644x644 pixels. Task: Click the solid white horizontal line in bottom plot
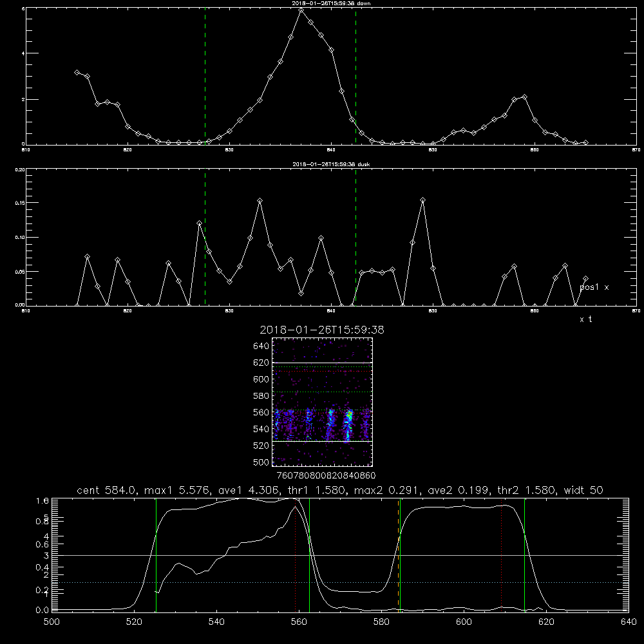(341, 555)
